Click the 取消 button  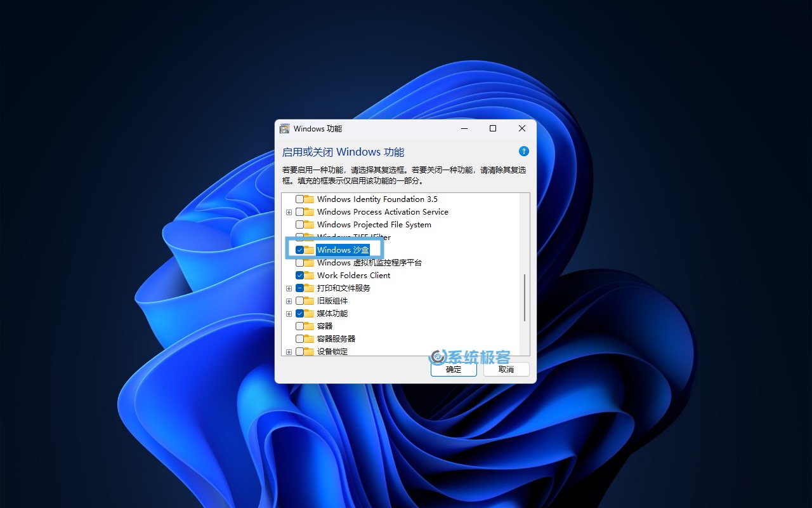coord(506,369)
